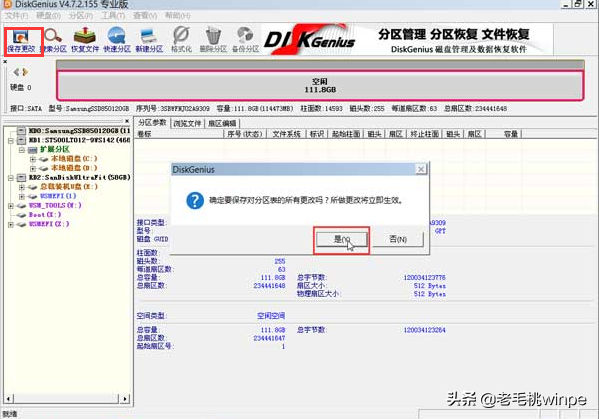Open the 分区(P) menu
This screenshot has height=419, width=599.
tap(81, 16)
